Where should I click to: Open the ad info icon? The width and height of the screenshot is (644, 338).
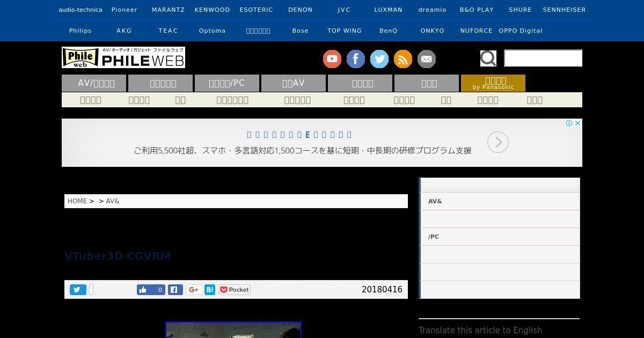569,123
